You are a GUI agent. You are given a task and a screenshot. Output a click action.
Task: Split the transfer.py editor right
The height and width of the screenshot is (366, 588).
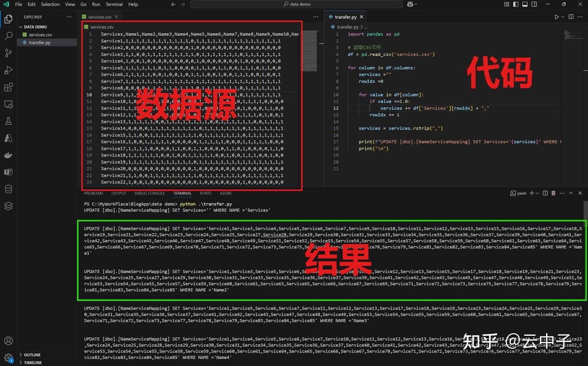[x=571, y=17]
